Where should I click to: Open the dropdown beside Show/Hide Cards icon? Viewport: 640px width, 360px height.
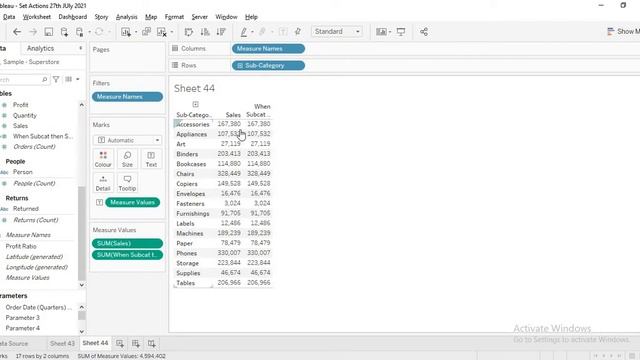(x=390, y=32)
